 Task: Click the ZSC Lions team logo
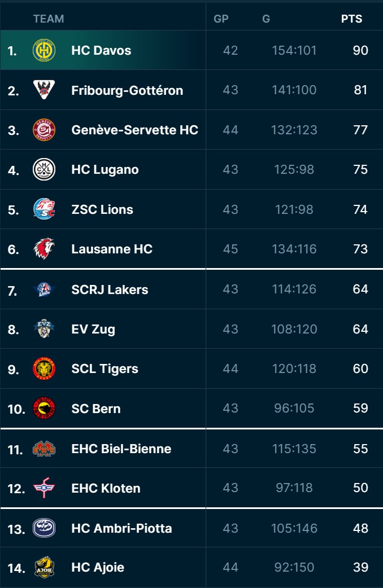click(x=44, y=209)
